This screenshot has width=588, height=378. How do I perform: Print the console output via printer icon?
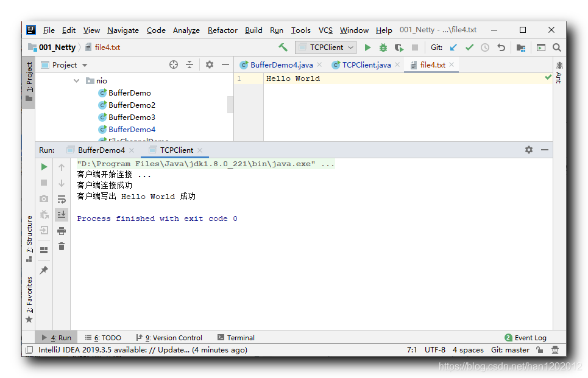(x=62, y=231)
